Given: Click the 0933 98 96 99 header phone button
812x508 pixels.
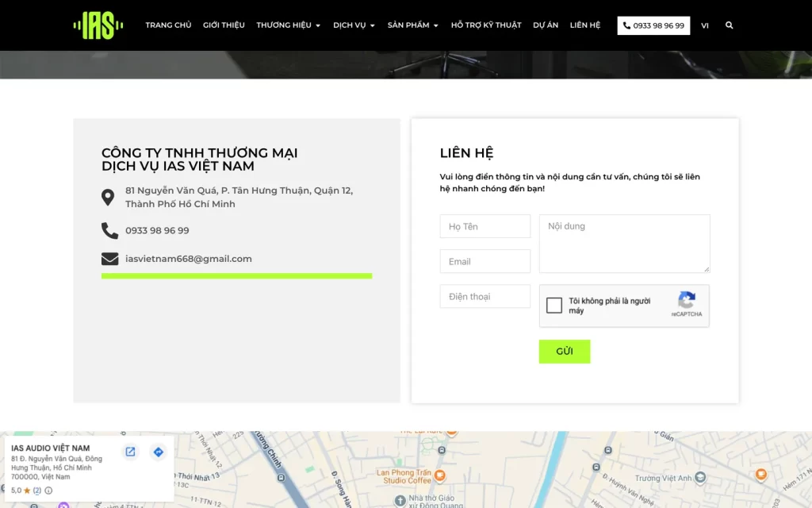Looking at the screenshot, I should tap(653, 25).
